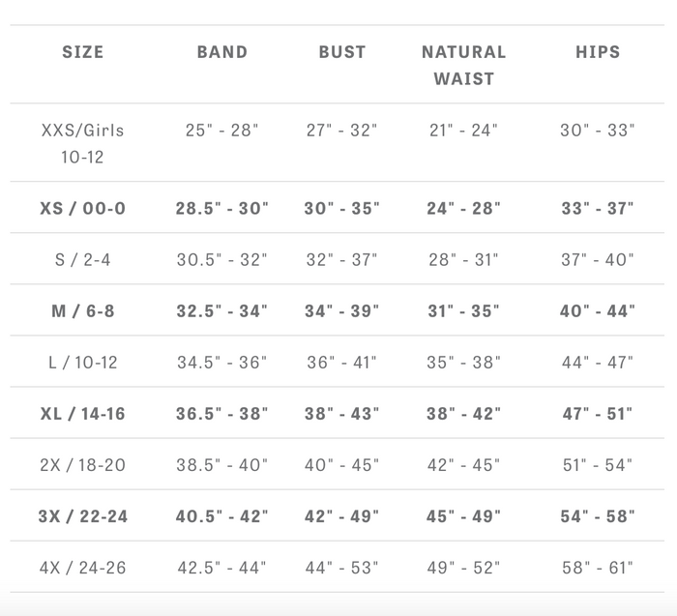Screen dimensions: 677x616
Task: Click the BAND column header
Action: (x=221, y=52)
